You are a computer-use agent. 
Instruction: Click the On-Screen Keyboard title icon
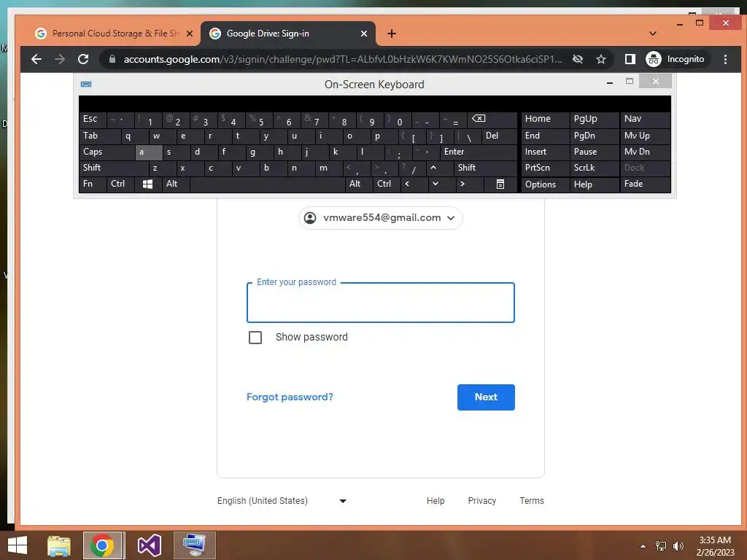(x=86, y=85)
